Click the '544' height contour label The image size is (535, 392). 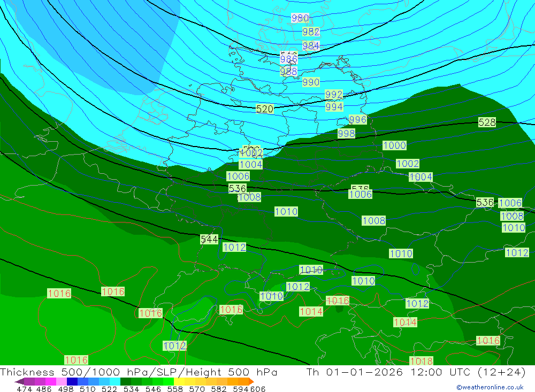pyautogui.click(x=209, y=240)
